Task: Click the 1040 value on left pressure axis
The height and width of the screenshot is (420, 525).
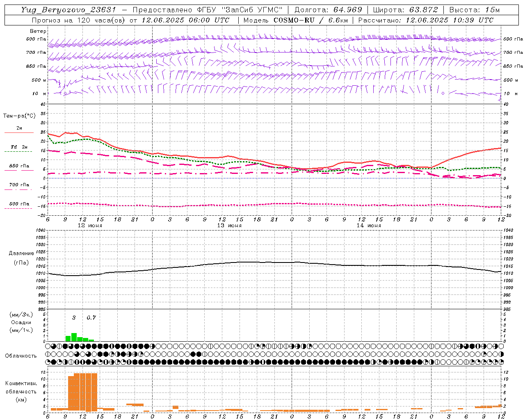Action: click(x=40, y=231)
